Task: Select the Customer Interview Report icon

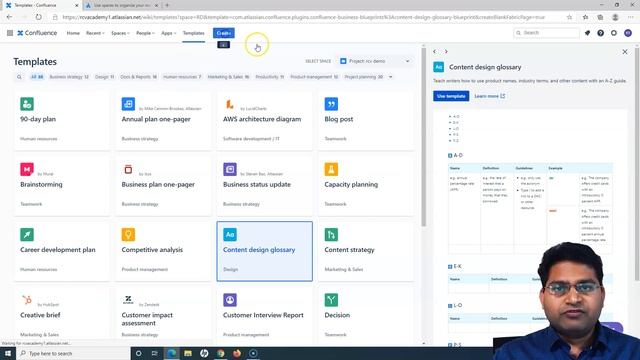Action: click(x=230, y=300)
